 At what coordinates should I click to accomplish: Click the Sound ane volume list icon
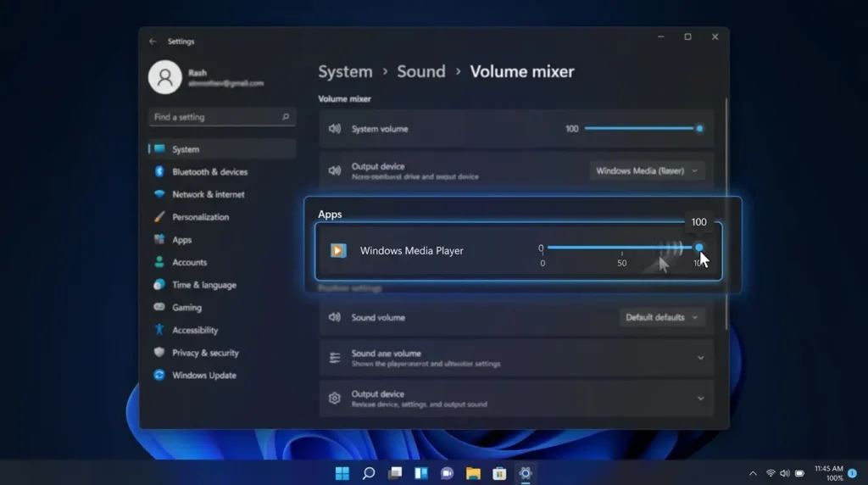coord(334,358)
